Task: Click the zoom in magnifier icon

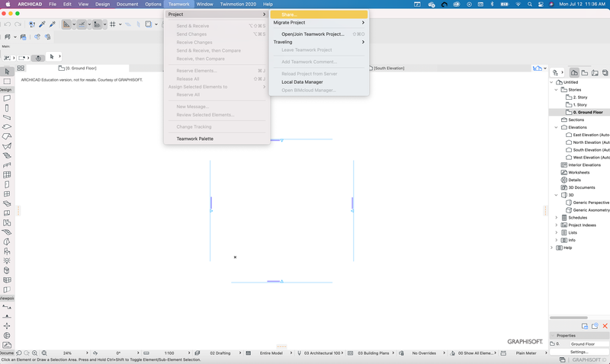Action: 34,353
